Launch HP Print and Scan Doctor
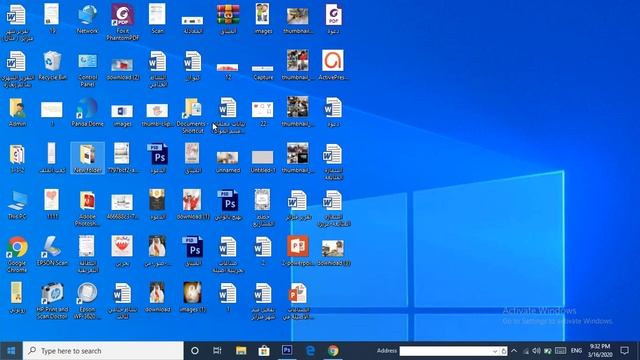Screen dimensions: 640x360 click(52, 301)
